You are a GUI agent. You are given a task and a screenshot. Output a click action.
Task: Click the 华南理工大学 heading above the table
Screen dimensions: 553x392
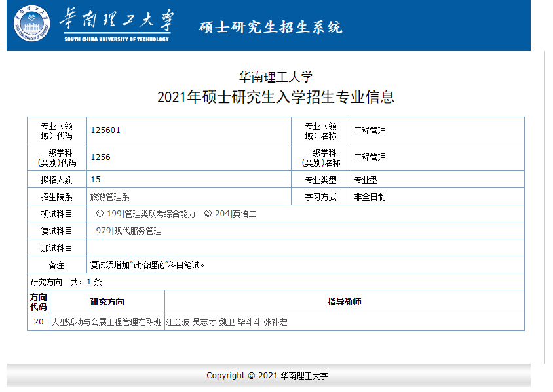point(275,77)
